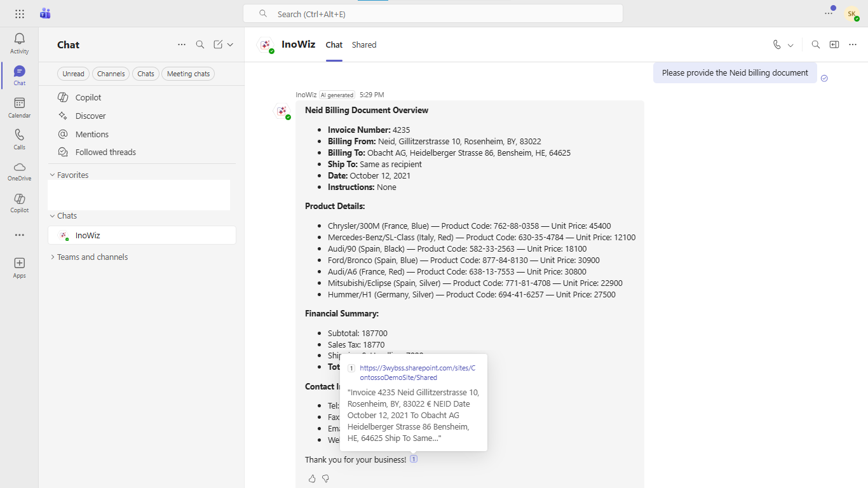868x488 pixels.
Task: Open the SharePoint citation link
Action: (x=417, y=372)
